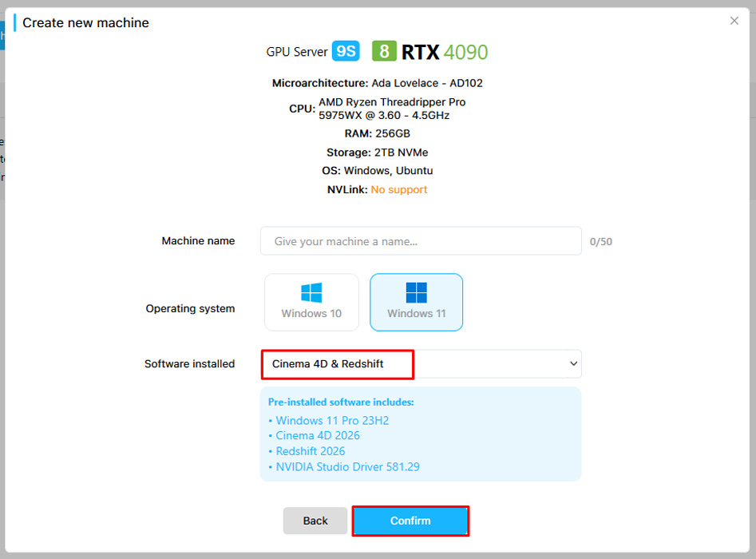Viewport: 756px width, 559px height.
Task: Click Windows 11 Pro 23H2 list entry
Action: pyautogui.click(x=332, y=421)
